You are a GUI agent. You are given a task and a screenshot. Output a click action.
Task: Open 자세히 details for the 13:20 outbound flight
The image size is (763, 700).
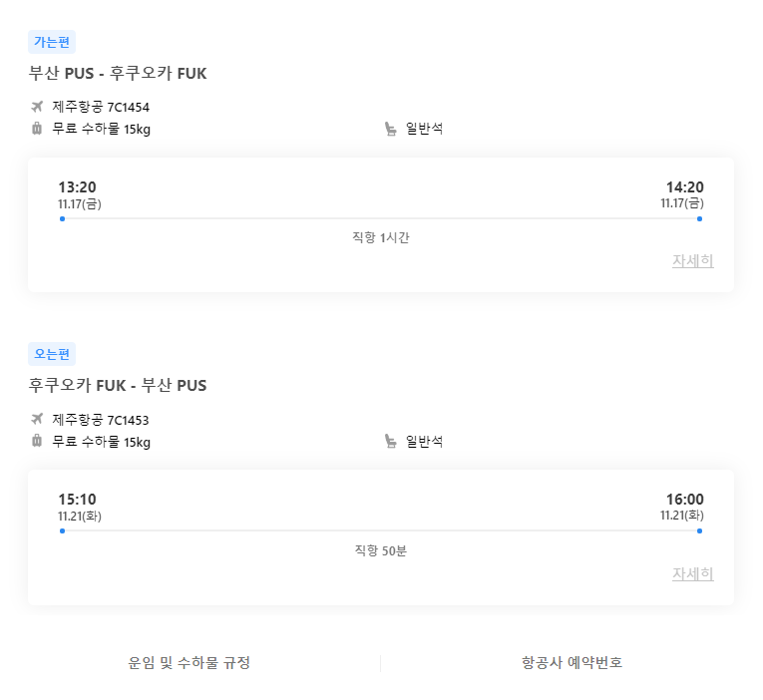[692, 261]
